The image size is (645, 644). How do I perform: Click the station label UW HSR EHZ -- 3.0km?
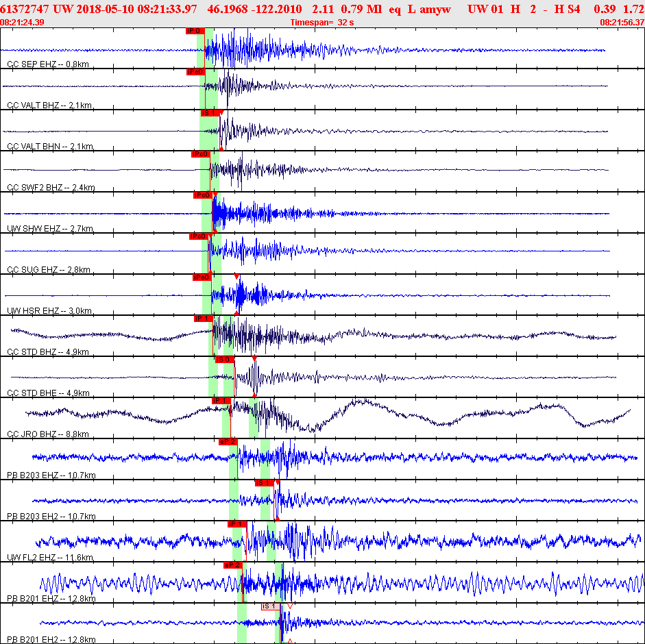click(49, 311)
